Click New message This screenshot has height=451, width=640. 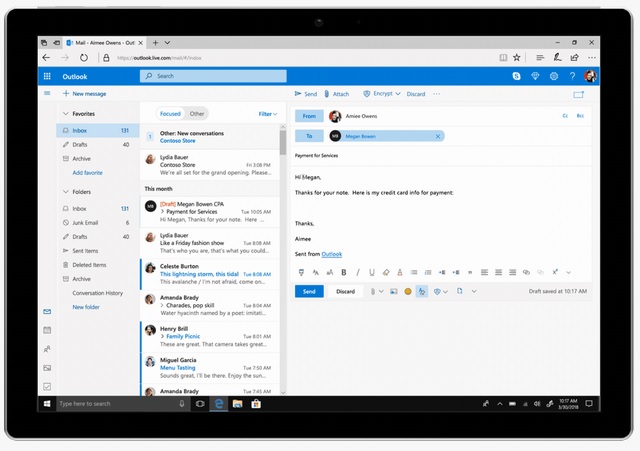point(84,93)
